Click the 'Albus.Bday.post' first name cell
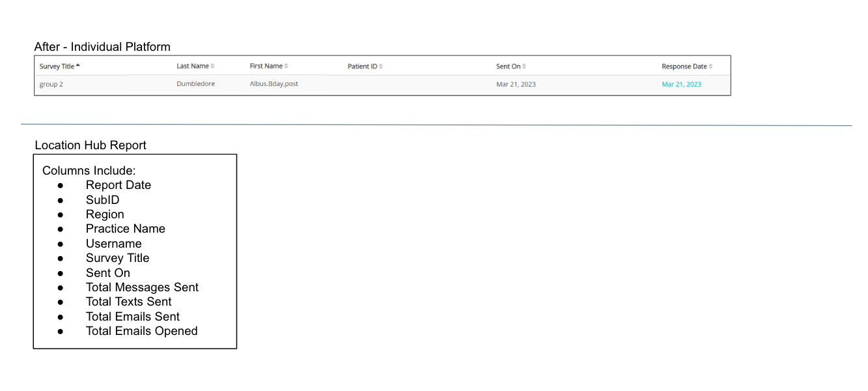This screenshot has height=391, width=868. (274, 84)
